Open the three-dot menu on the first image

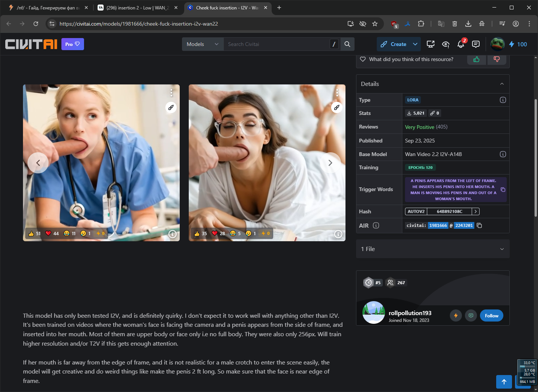click(x=171, y=93)
